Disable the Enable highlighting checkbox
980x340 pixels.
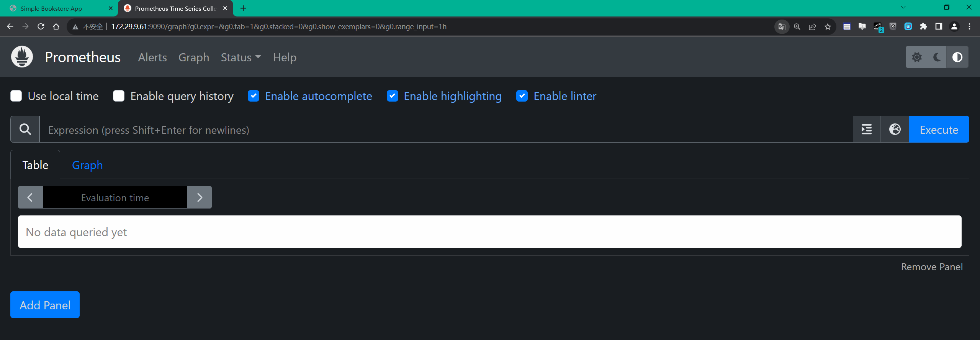(392, 96)
